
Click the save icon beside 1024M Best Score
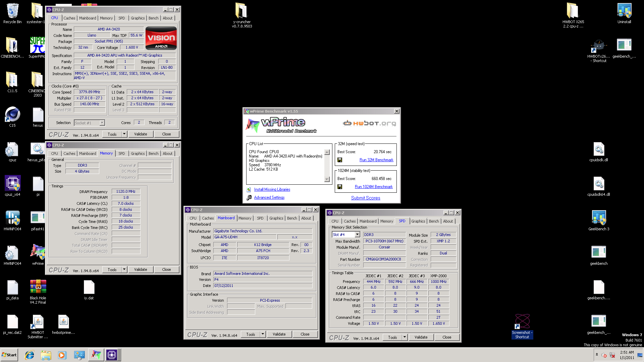[340, 187]
